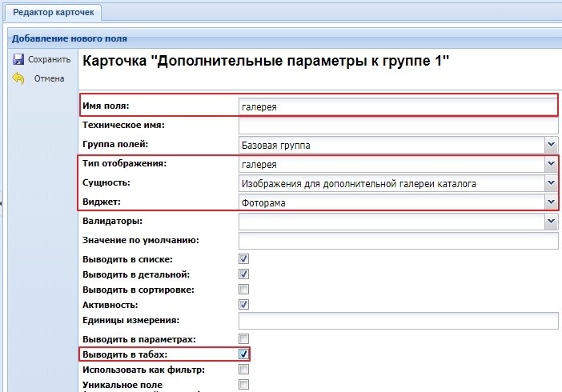562x392 pixels.
Task: Uncheck the Выводить в списке checkbox
Action: [x=244, y=259]
